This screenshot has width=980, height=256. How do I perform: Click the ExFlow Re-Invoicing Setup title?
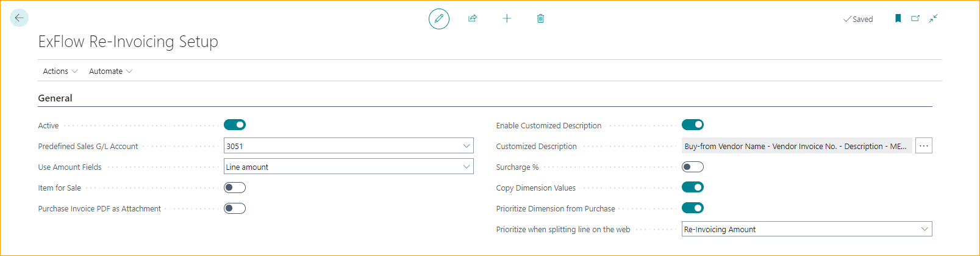tap(128, 42)
